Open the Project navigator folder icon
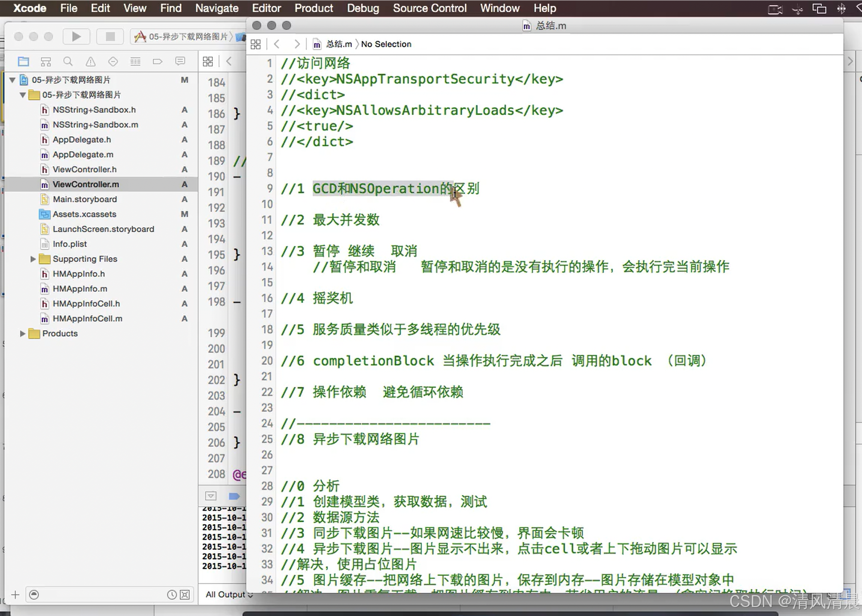This screenshot has width=862, height=616. pos(24,62)
